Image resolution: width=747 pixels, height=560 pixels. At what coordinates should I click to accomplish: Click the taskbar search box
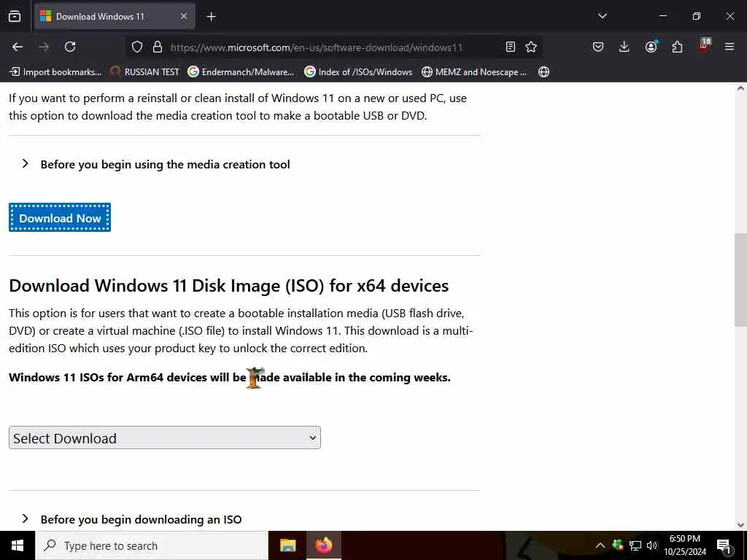(152, 545)
